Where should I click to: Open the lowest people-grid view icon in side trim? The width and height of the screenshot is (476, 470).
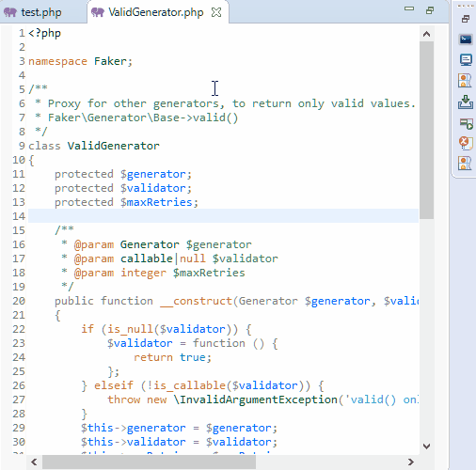point(465,164)
